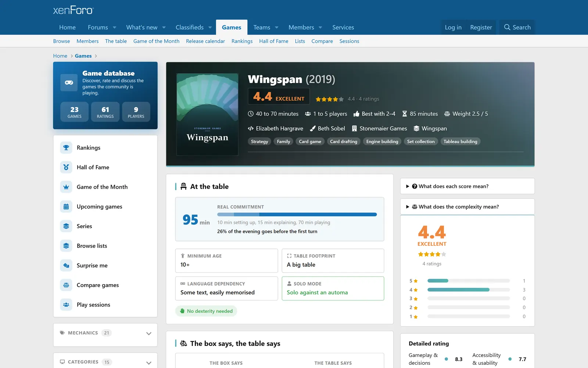588x368 pixels.
Task: Open Hall of Fame in sub-navigation
Action: pyautogui.click(x=274, y=41)
